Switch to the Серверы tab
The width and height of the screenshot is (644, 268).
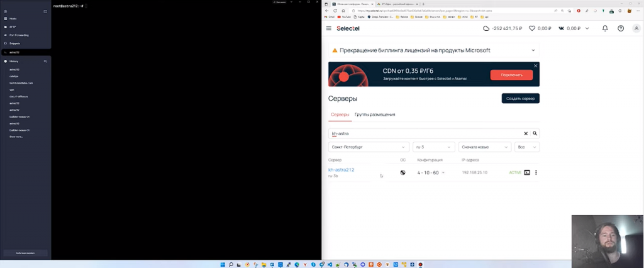point(340,114)
